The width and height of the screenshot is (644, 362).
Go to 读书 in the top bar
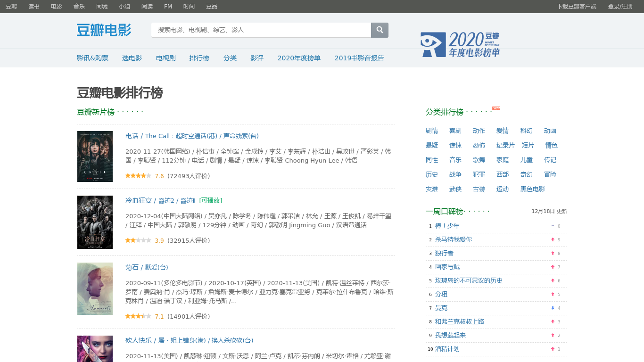pyautogui.click(x=34, y=7)
